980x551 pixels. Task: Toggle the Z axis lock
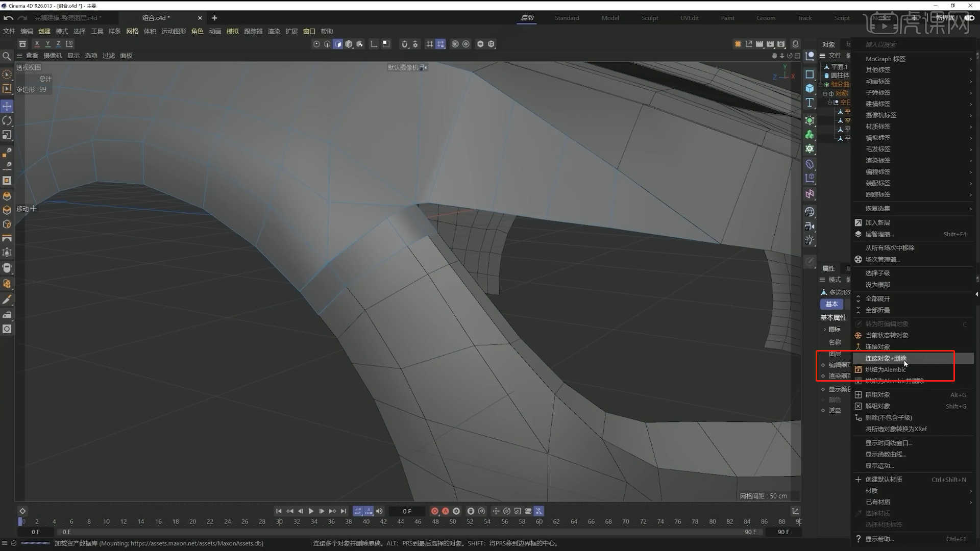pyautogui.click(x=58, y=44)
